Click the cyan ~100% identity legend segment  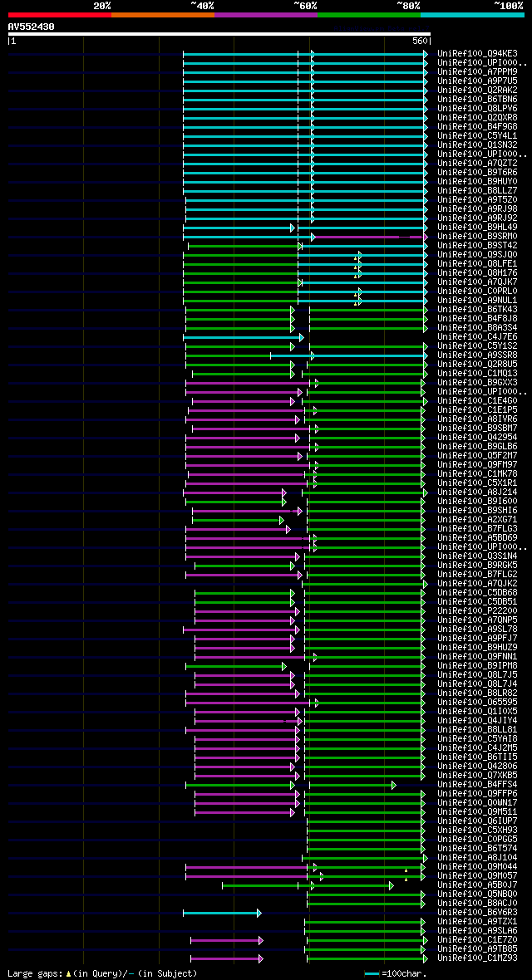(472, 14)
